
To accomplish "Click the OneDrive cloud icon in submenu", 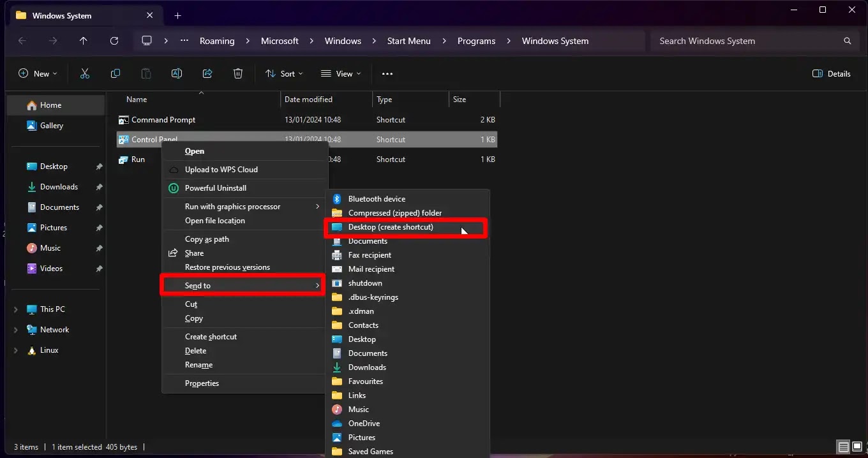I will click(x=337, y=424).
